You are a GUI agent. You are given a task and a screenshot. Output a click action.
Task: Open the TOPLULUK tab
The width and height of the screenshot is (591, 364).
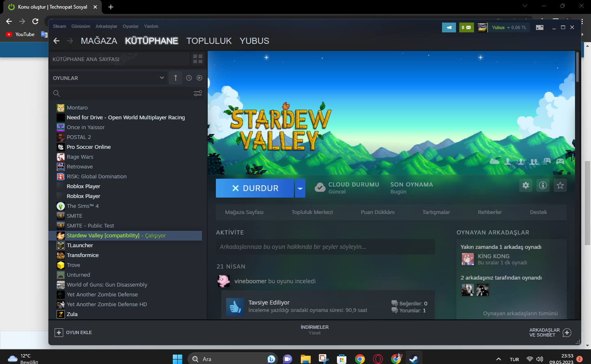[x=209, y=41]
